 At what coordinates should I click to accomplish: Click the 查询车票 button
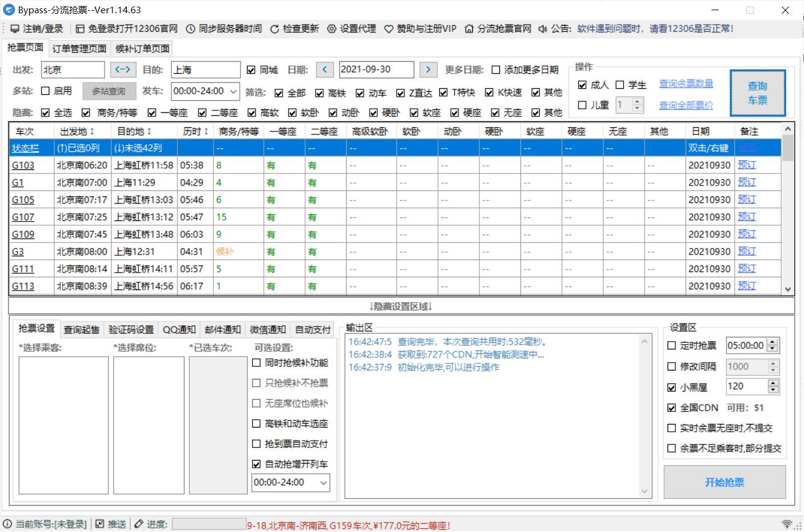tap(758, 93)
